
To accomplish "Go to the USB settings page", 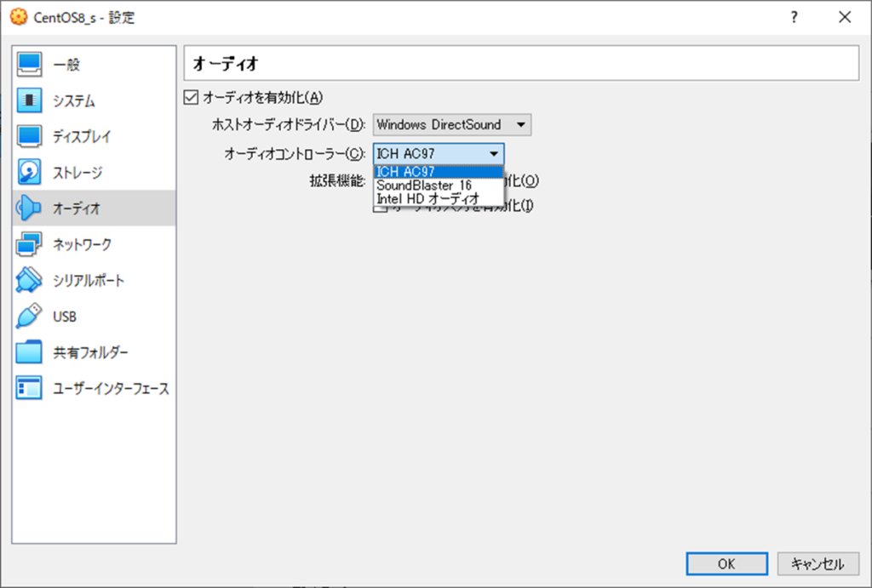I will pyautogui.click(x=94, y=317).
